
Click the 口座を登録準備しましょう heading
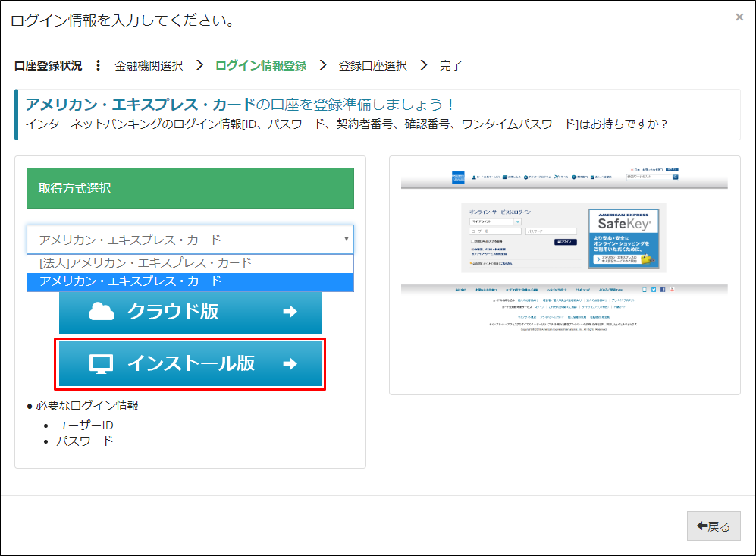(239, 105)
